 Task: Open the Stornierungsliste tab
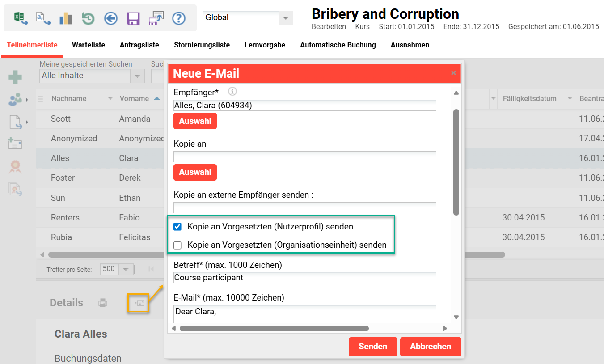click(202, 45)
